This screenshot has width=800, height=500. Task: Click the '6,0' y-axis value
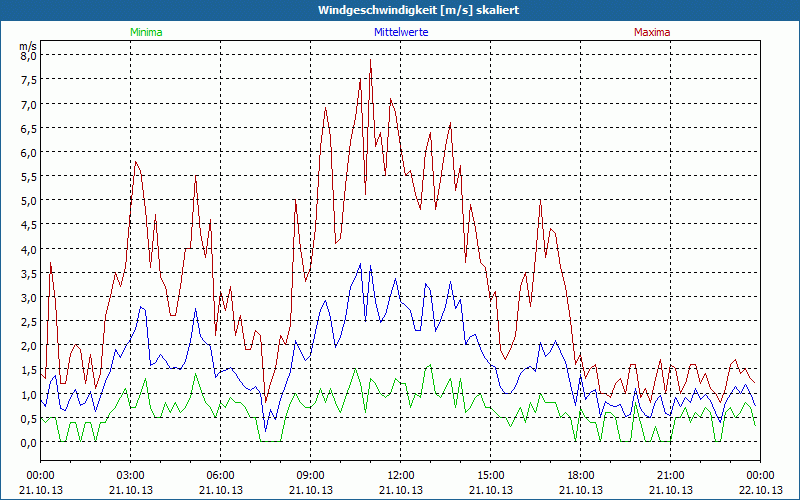[x=29, y=153]
